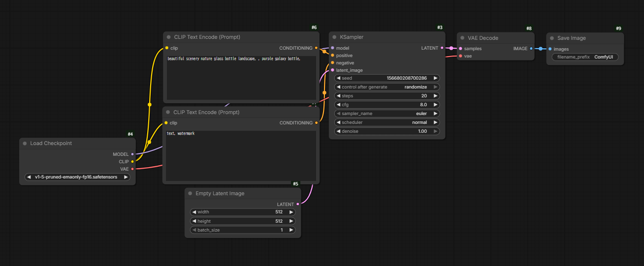Increase the width value in Empty Latent Image
Screen dimensions: 644x266
(291, 212)
